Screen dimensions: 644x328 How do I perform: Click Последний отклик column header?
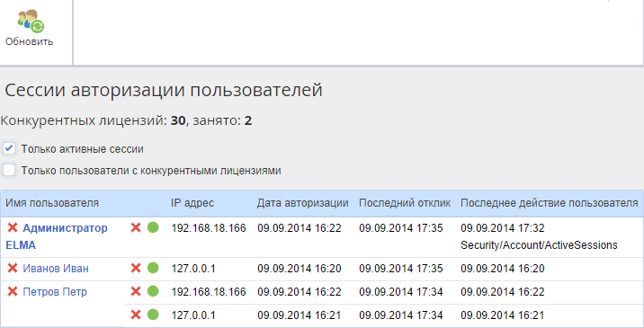pyautogui.click(x=405, y=203)
